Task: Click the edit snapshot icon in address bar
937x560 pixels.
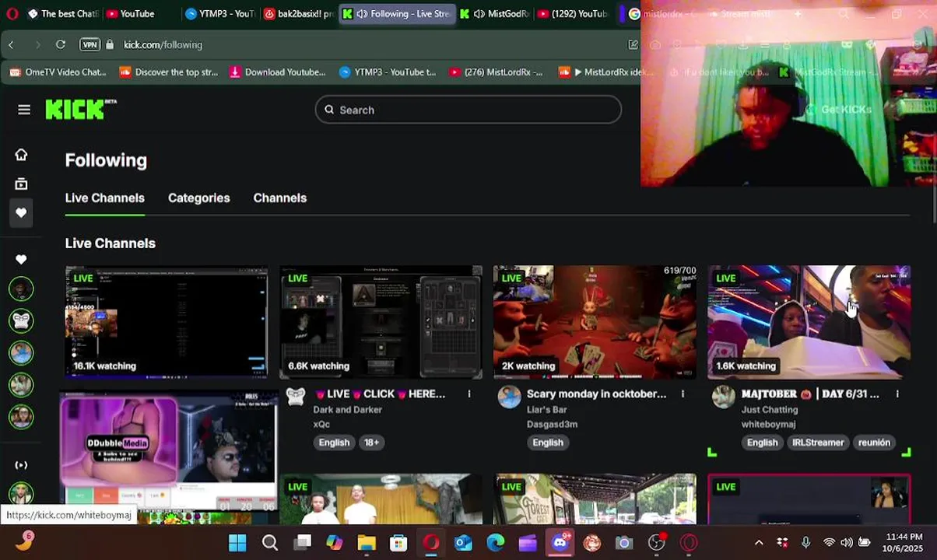Action: click(x=633, y=44)
